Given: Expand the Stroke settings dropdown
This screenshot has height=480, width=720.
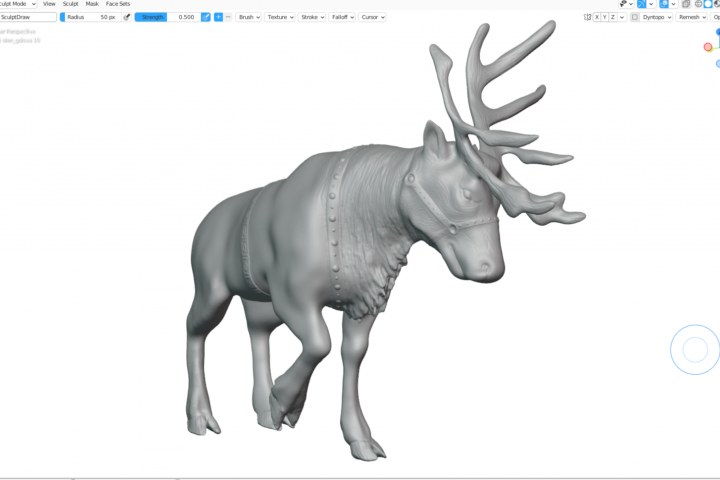Looking at the screenshot, I should (312, 17).
